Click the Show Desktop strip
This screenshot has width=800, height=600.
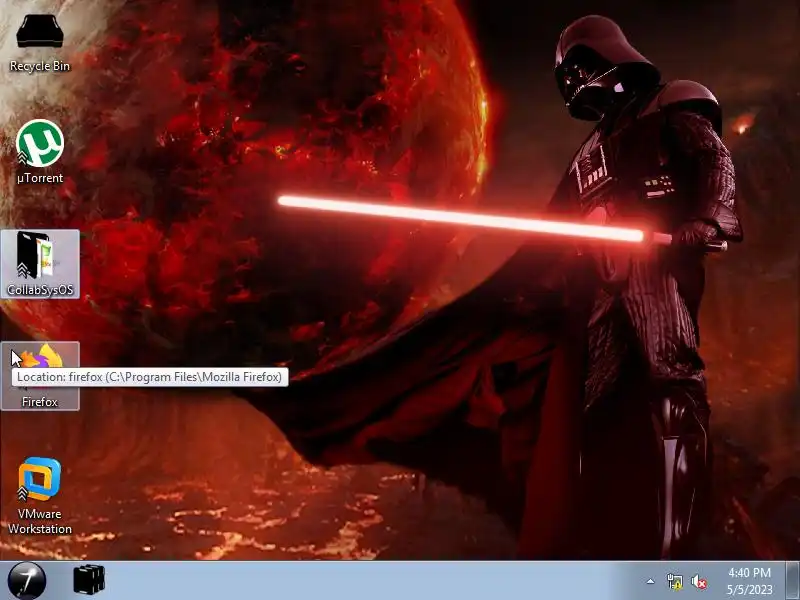(x=792, y=581)
